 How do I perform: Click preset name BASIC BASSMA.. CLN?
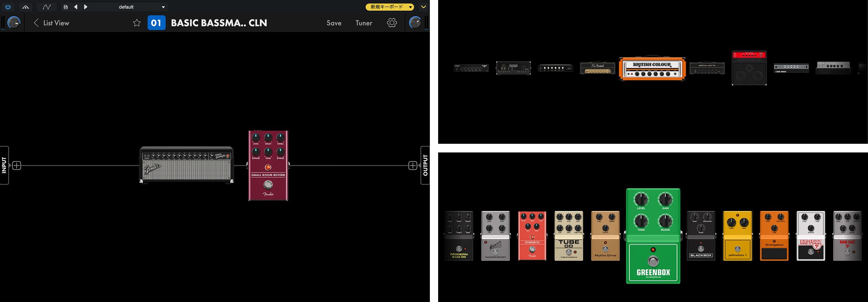click(219, 23)
